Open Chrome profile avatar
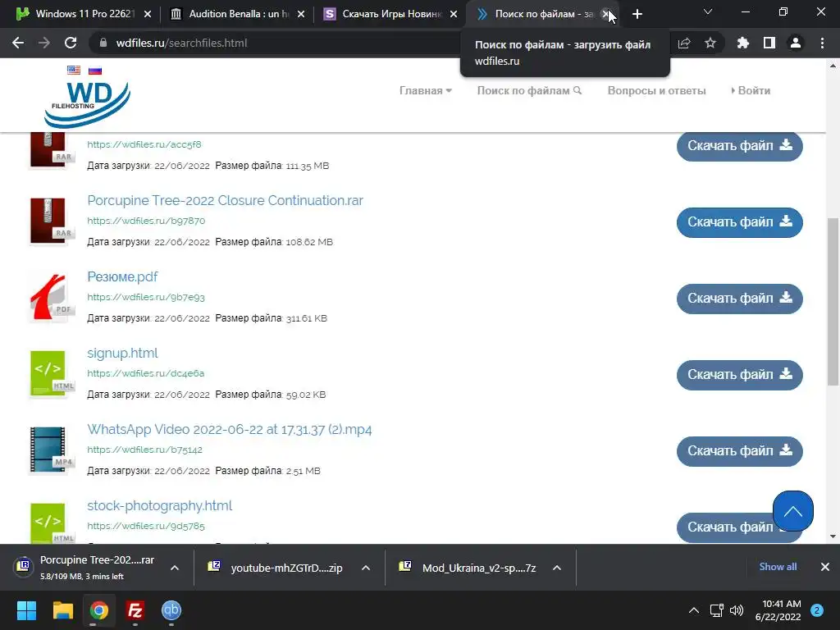 pos(796,43)
